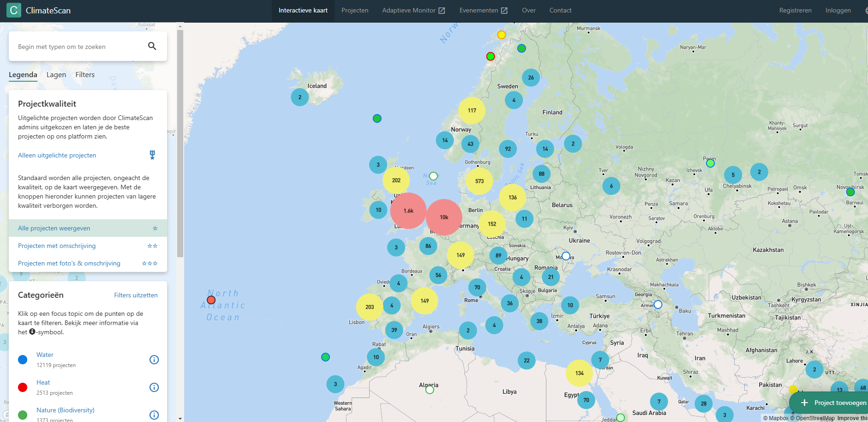Switch to the Lagen tab
The image size is (868, 422).
[56, 75]
